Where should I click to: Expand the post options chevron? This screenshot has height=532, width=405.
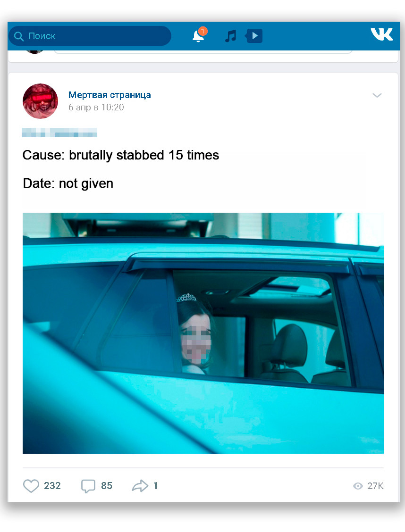pyautogui.click(x=377, y=95)
